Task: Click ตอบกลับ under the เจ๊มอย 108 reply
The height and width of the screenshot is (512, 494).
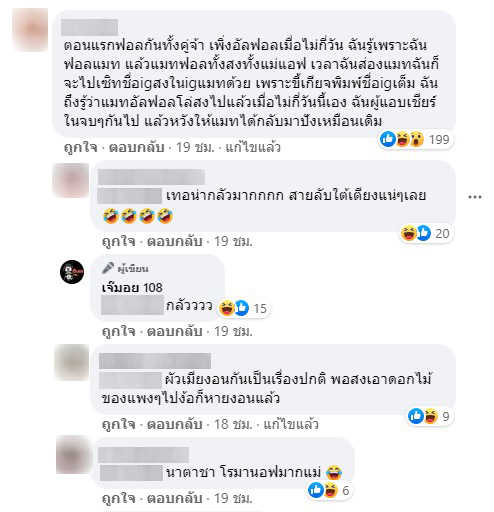Action: [x=175, y=331]
